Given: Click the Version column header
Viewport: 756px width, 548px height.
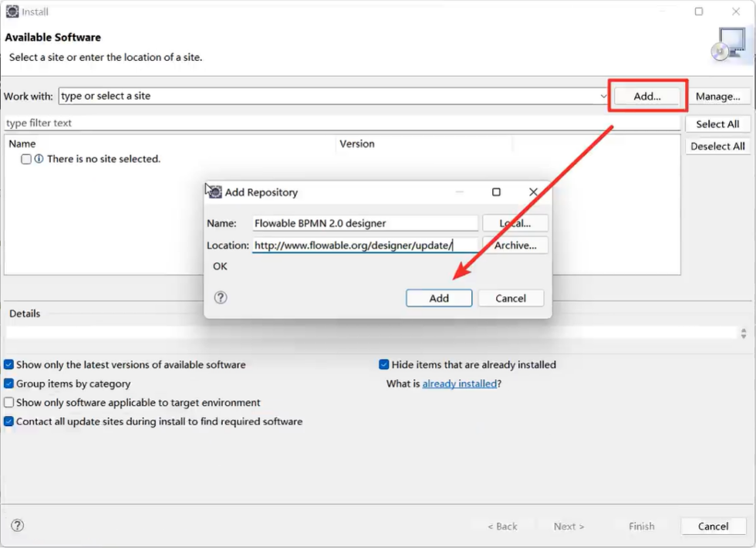Looking at the screenshot, I should (x=356, y=144).
